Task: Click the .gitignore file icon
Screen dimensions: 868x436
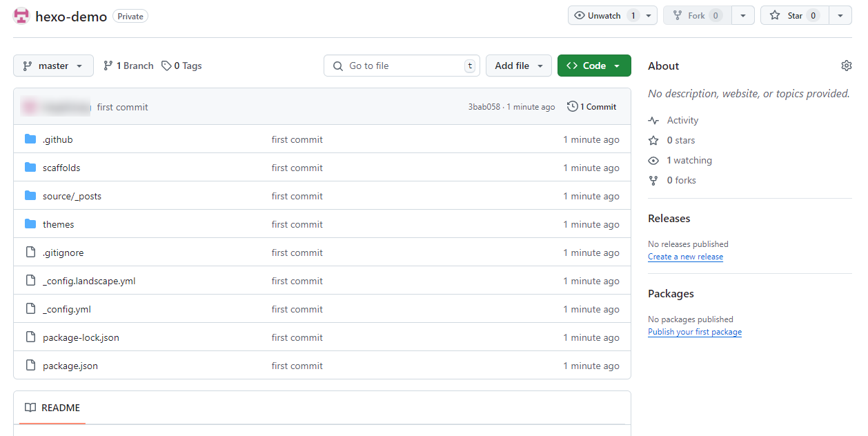Action: pos(30,252)
